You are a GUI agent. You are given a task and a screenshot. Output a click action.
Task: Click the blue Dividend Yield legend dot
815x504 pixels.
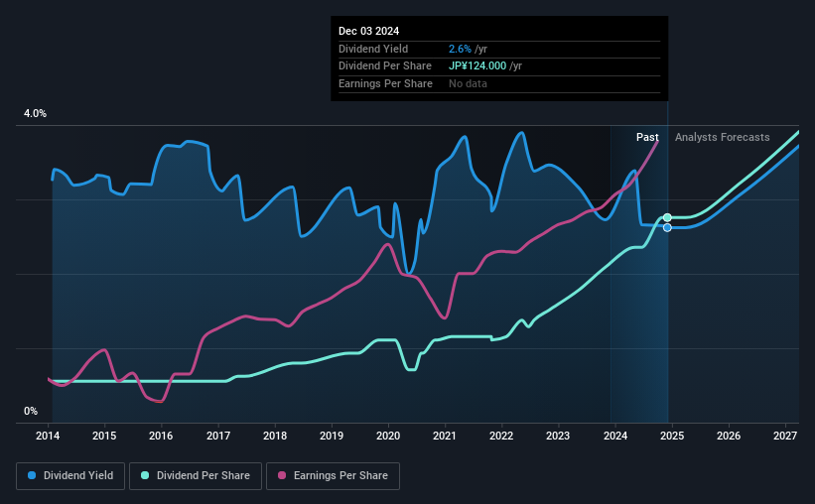pyautogui.click(x=32, y=475)
